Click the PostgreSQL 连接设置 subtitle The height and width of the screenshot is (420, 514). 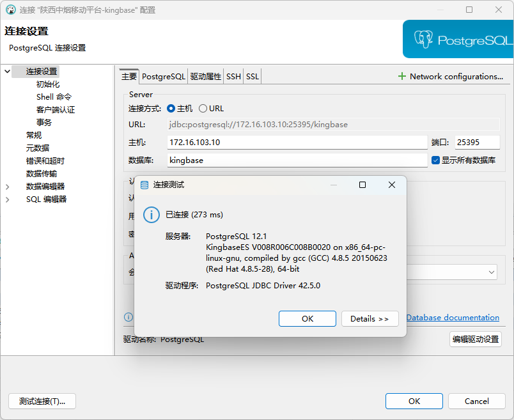coord(47,48)
